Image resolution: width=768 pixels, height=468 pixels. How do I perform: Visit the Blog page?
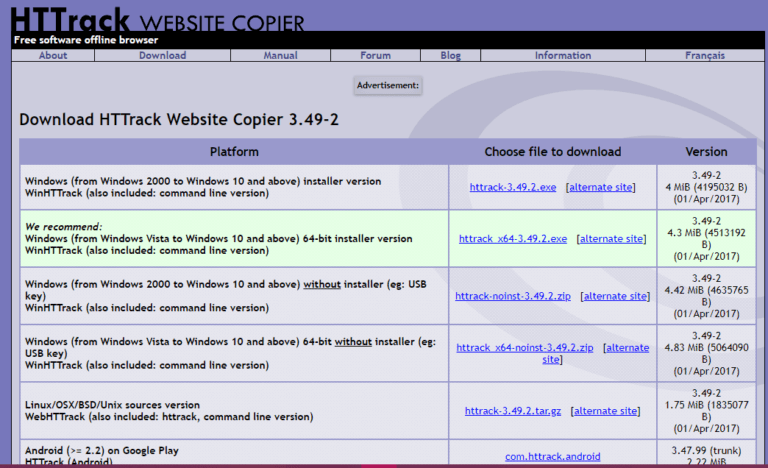tap(451, 56)
